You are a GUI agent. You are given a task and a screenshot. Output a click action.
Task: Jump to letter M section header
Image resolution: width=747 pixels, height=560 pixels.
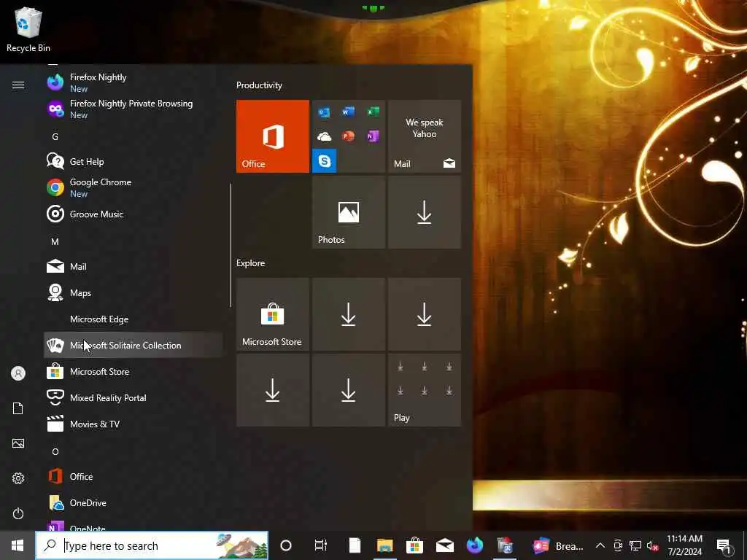tap(55, 241)
